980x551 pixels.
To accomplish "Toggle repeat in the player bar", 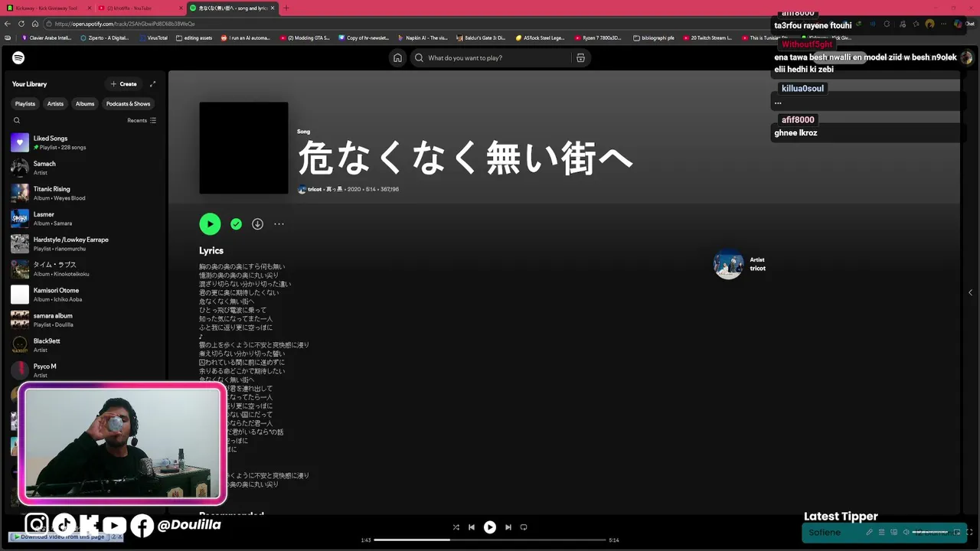I will coord(524,527).
